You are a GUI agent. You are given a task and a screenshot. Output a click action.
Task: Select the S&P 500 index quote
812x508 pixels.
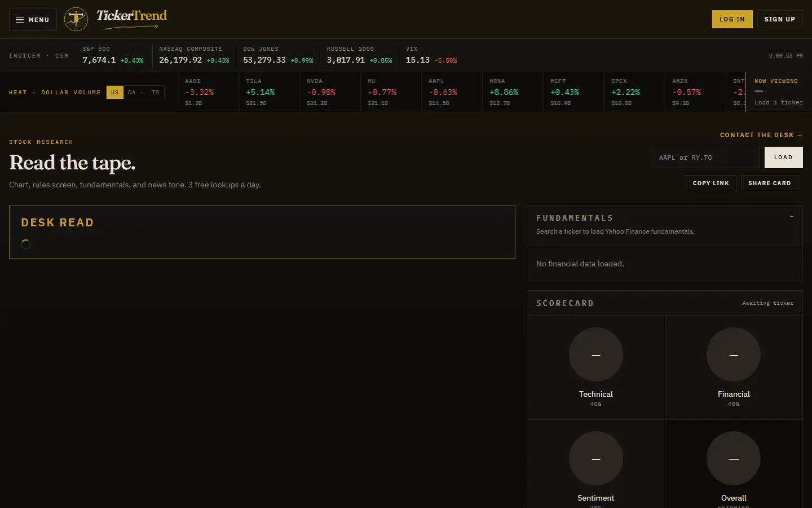pyautogui.click(x=113, y=55)
